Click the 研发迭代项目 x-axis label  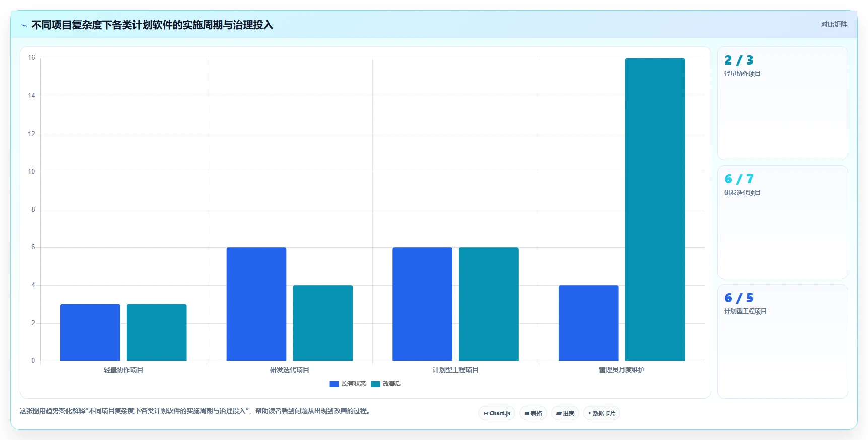pyautogui.click(x=290, y=370)
